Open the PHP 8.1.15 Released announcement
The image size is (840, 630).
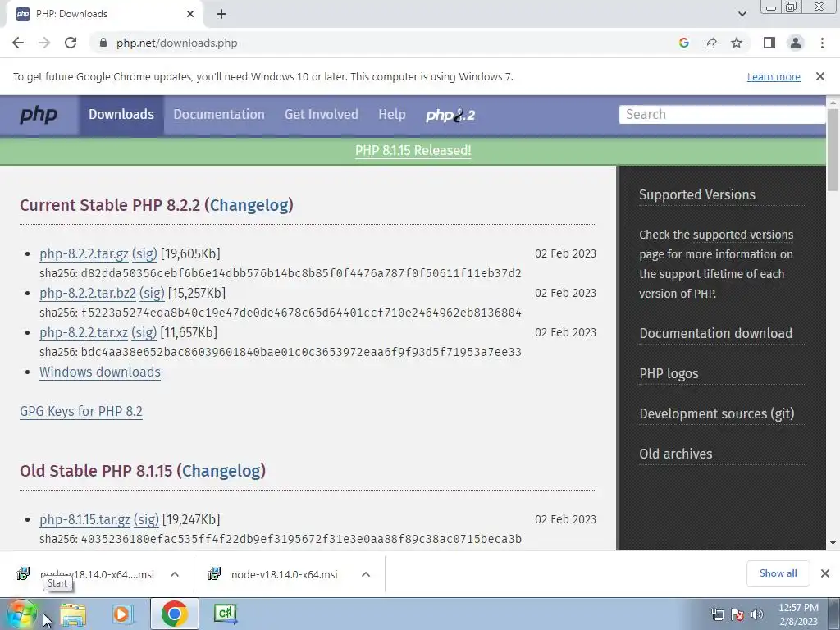tap(413, 151)
